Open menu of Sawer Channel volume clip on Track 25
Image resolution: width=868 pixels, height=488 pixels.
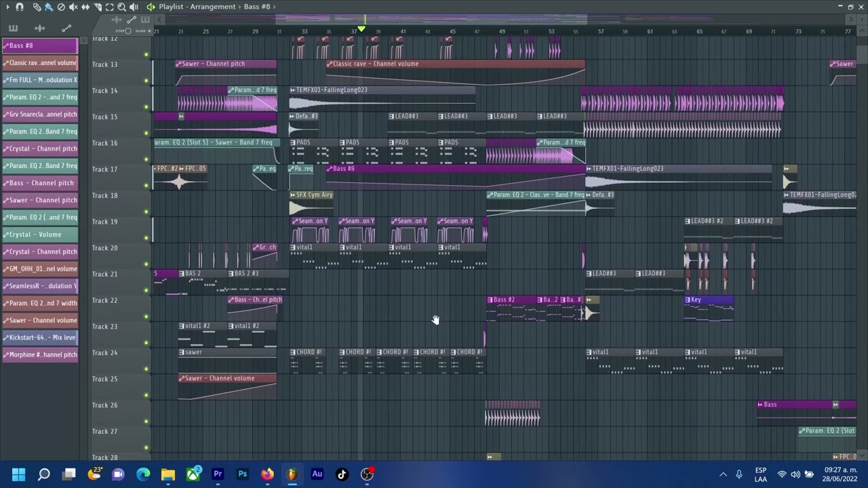click(x=181, y=379)
